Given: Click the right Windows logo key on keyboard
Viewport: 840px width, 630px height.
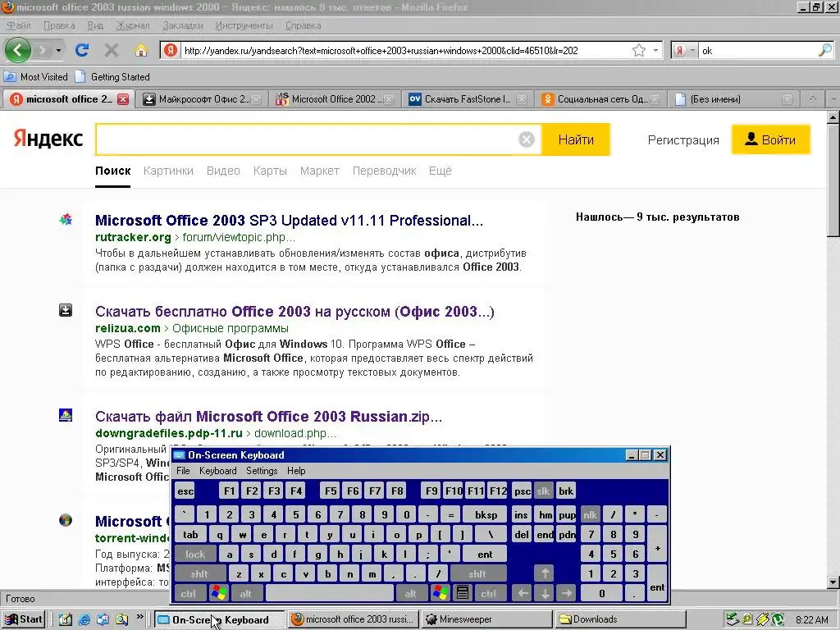Looking at the screenshot, I should coord(441,593).
